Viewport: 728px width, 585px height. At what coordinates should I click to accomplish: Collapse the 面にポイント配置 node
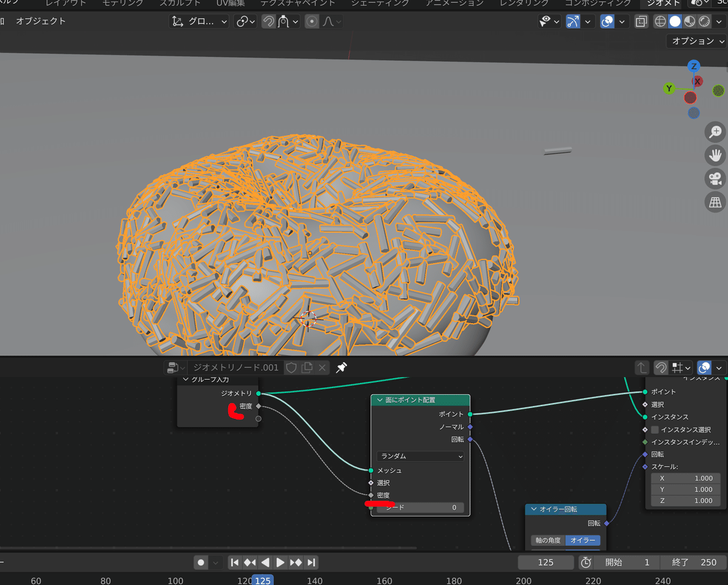pos(380,400)
